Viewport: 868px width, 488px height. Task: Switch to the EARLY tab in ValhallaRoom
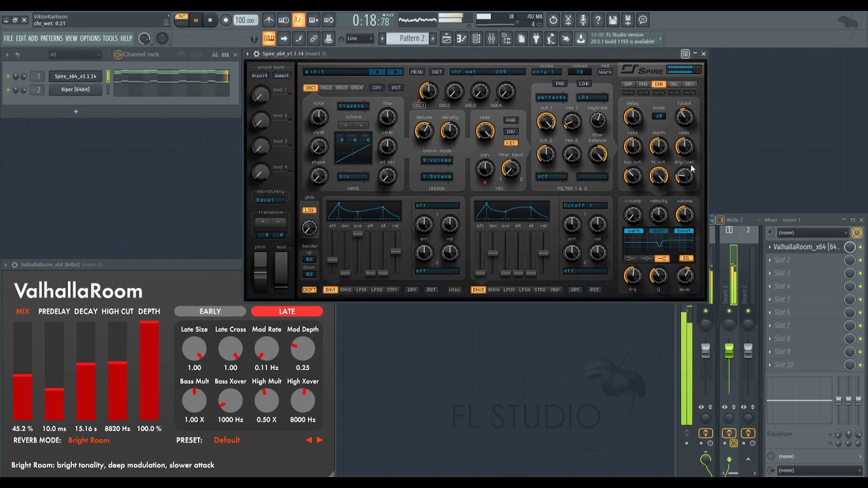pos(210,312)
